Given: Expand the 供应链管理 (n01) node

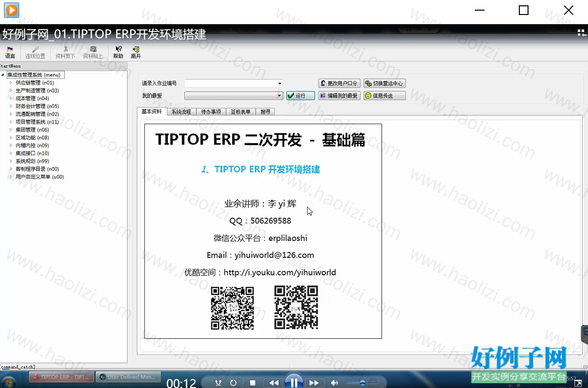Looking at the screenshot, I should click(x=11, y=83).
